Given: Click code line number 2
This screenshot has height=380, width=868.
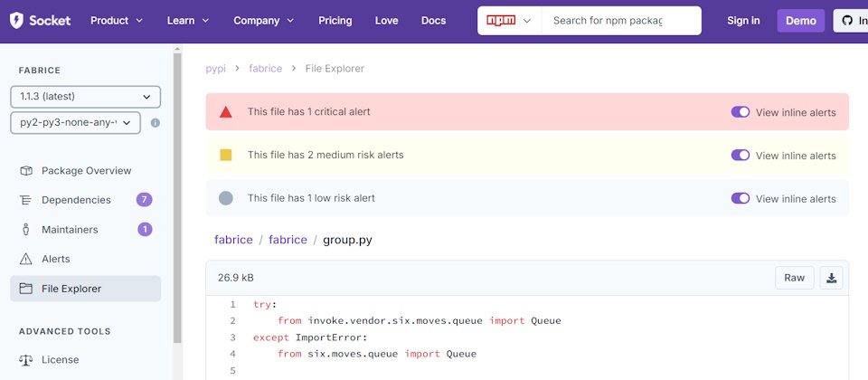Looking at the screenshot, I should click(232, 320).
